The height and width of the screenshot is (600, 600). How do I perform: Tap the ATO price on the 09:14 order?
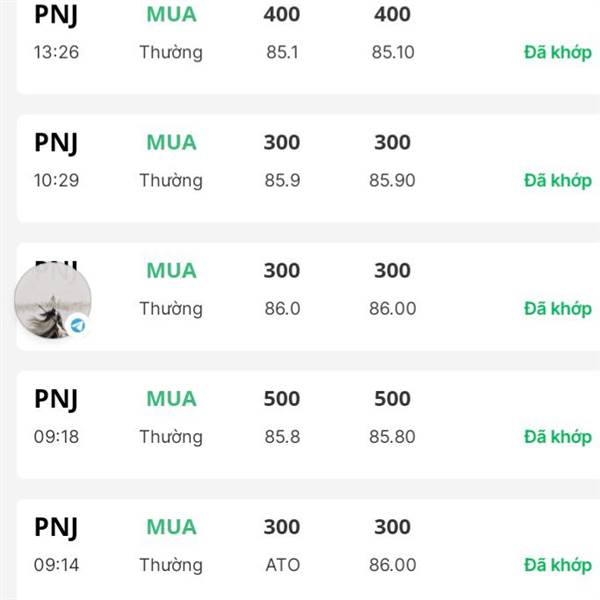(282, 565)
